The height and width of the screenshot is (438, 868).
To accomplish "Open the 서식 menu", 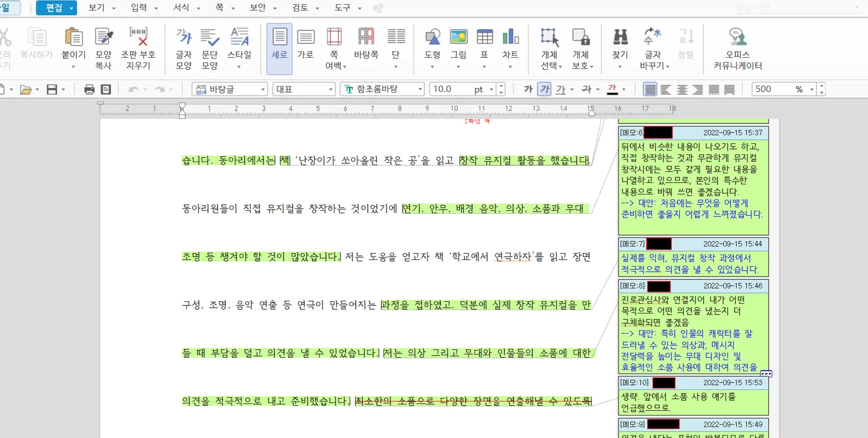I will click(181, 8).
